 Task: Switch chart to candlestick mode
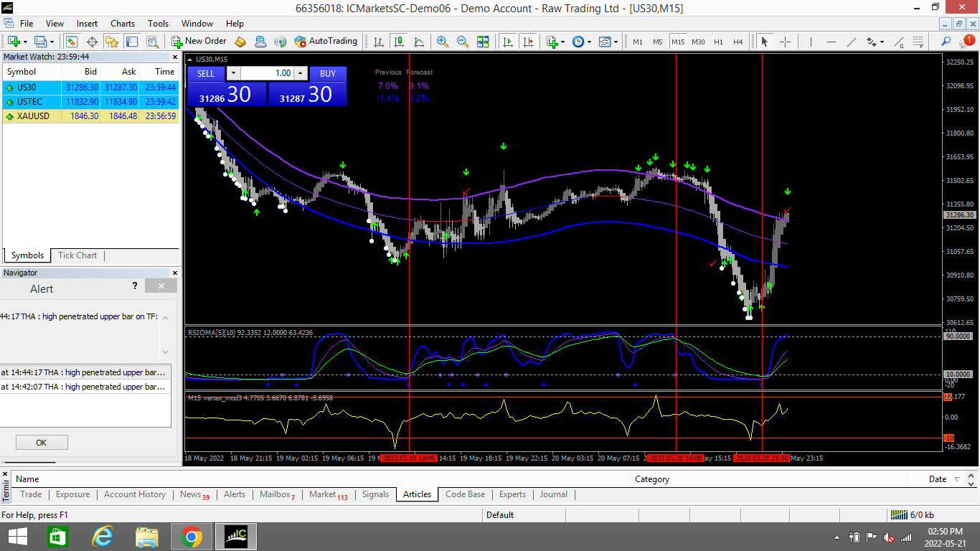(x=398, y=42)
